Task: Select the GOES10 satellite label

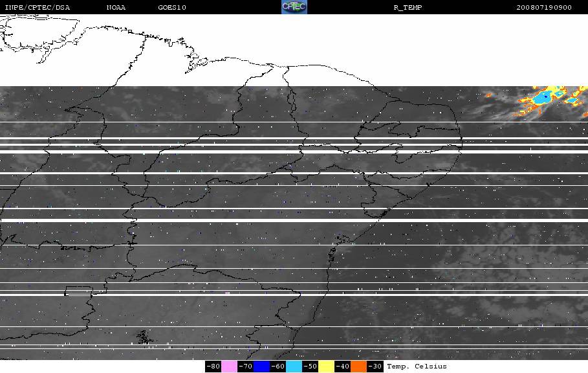Action: pos(172,8)
